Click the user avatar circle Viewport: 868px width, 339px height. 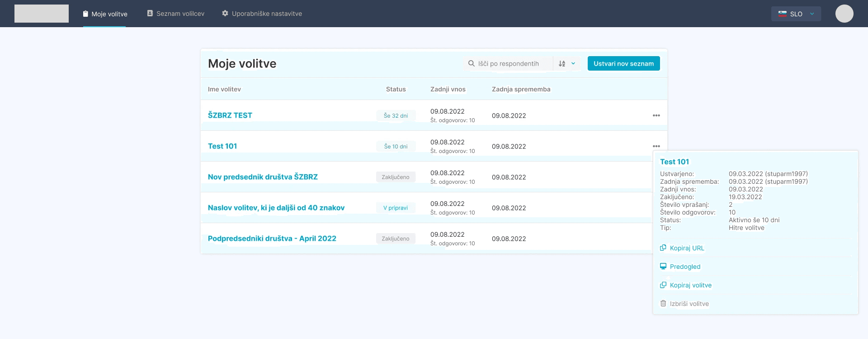(x=844, y=14)
